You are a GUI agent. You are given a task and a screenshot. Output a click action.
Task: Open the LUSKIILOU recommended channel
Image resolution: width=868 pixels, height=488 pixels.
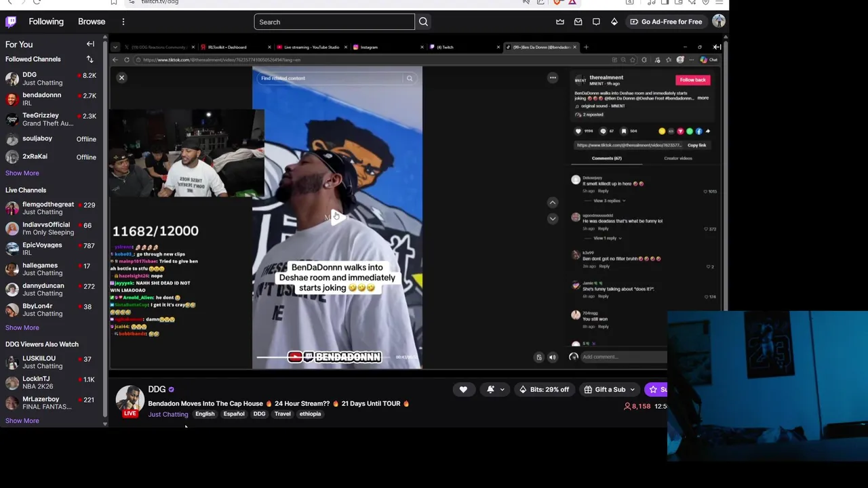pos(52,362)
